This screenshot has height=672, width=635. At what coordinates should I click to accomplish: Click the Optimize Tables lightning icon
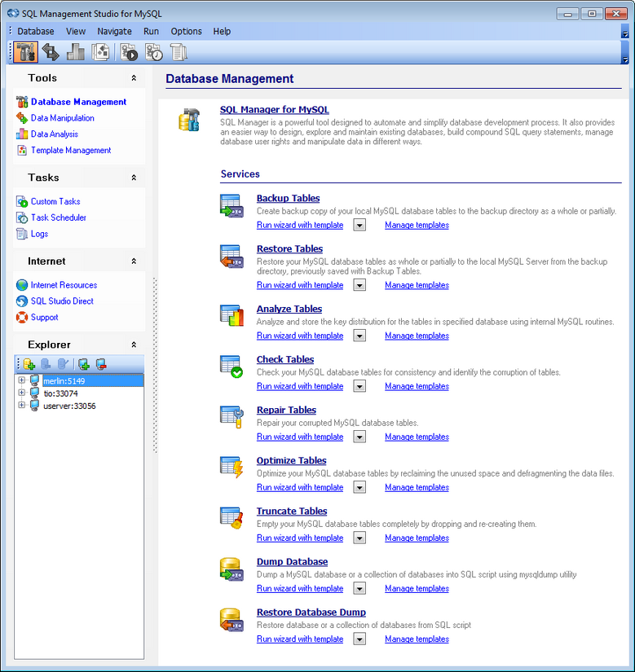232,468
